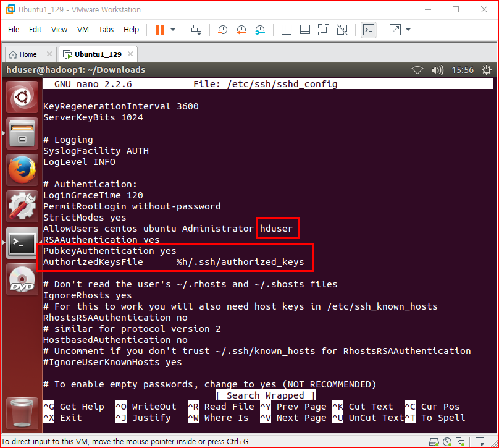Click the CD/DVD device status icon

447,442
